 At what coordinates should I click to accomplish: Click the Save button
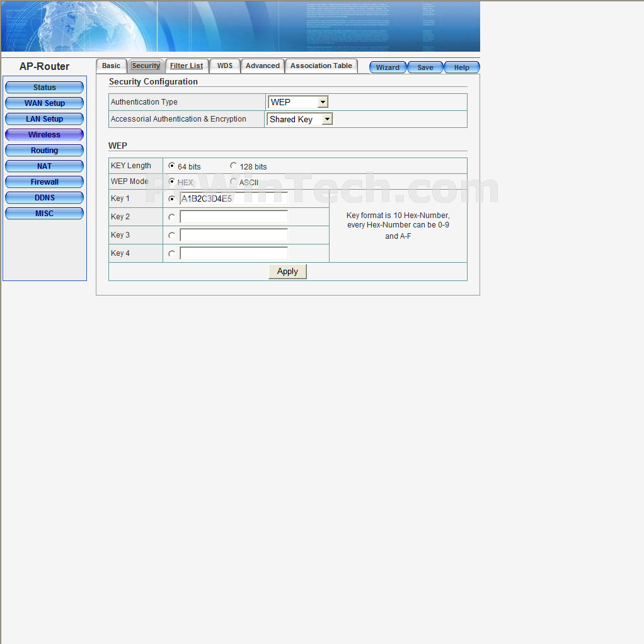425,67
